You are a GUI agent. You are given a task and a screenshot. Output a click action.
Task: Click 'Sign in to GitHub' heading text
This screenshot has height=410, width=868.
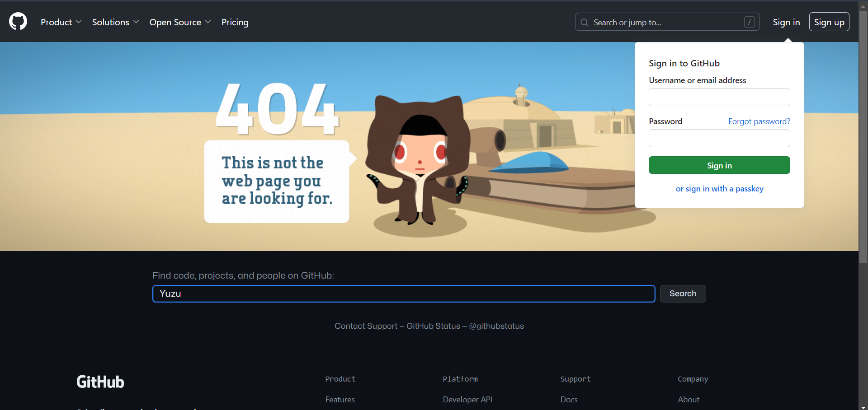(684, 63)
